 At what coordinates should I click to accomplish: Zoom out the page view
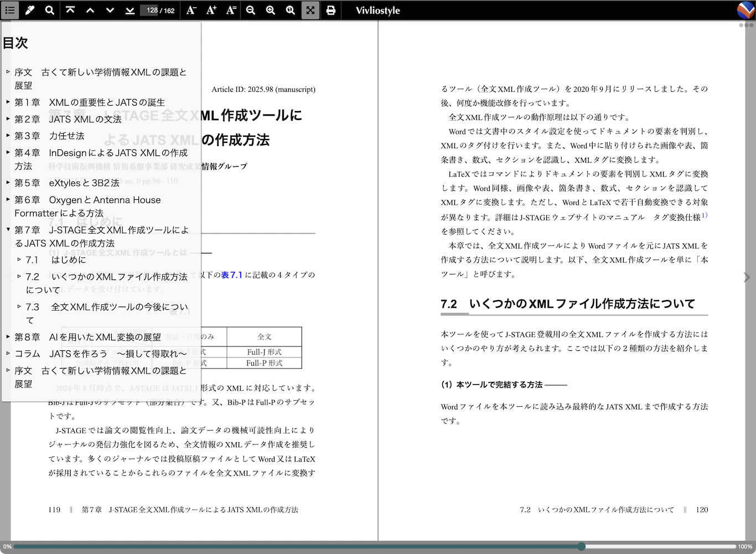point(251,10)
